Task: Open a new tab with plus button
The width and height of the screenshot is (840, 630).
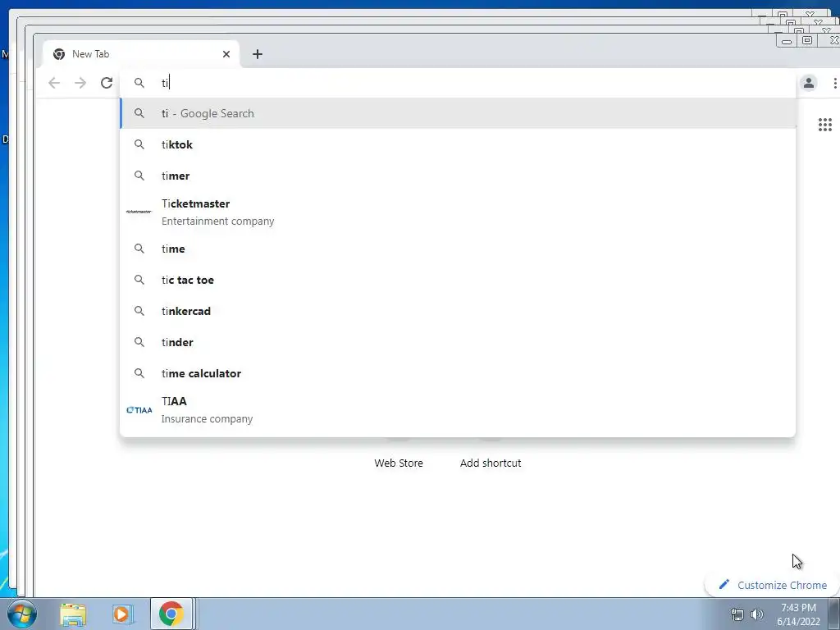Action: click(257, 54)
